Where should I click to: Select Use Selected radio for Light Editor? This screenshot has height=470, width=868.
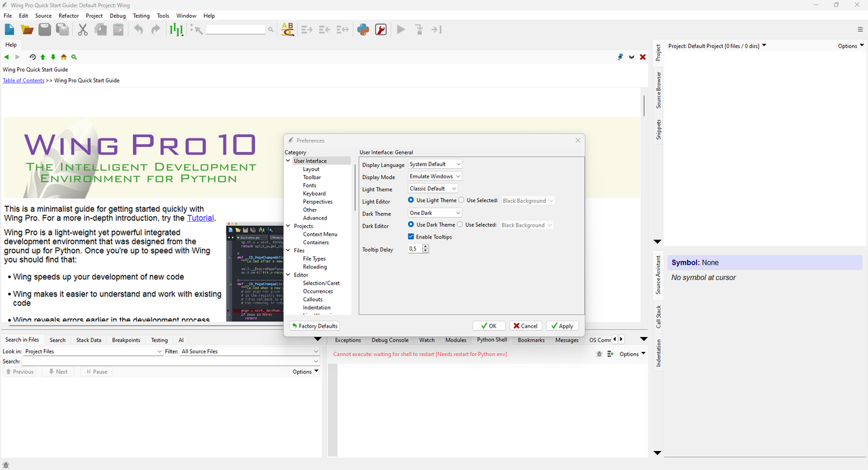[461, 200]
